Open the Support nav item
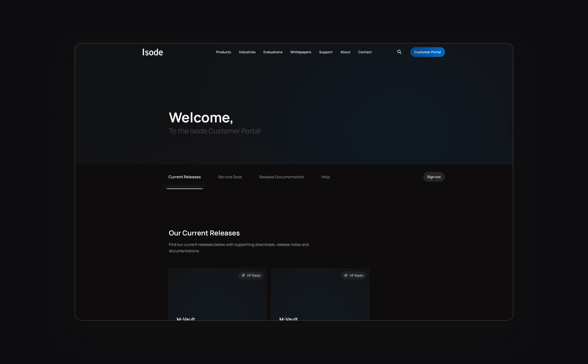 325,52
